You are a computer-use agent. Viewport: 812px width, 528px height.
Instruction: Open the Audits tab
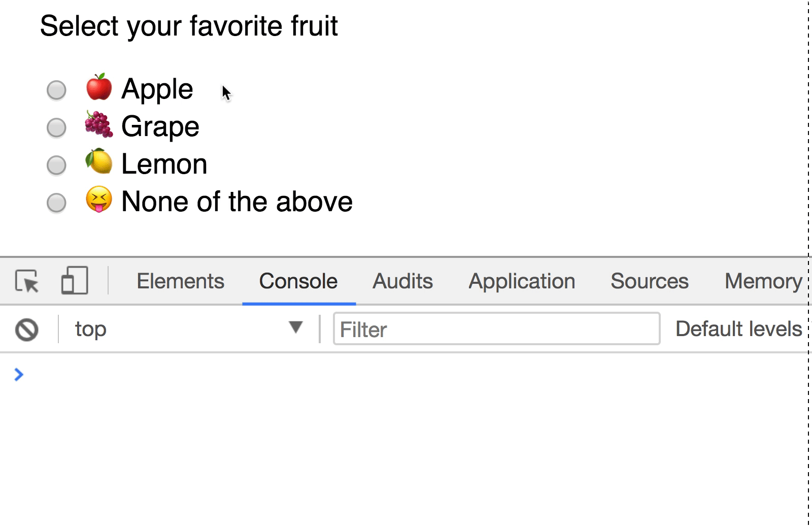402,281
